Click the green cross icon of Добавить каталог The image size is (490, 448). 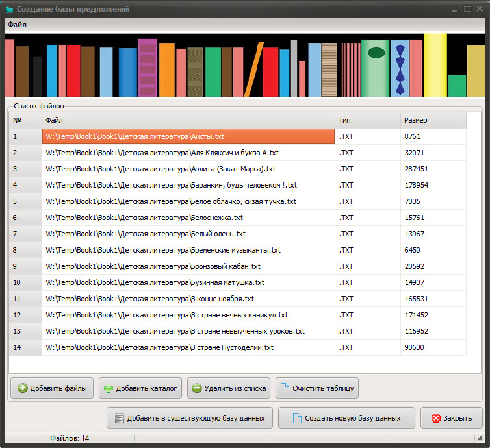click(x=109, y=388)
